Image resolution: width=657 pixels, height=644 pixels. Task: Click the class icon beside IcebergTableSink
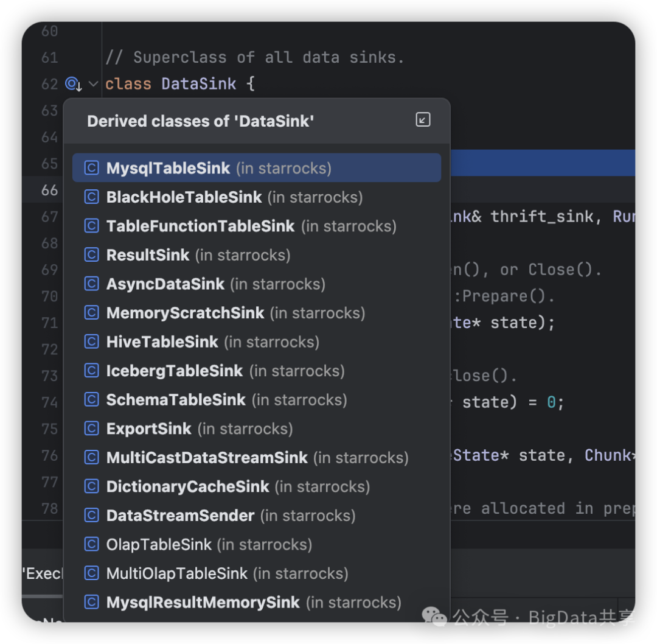91,371
